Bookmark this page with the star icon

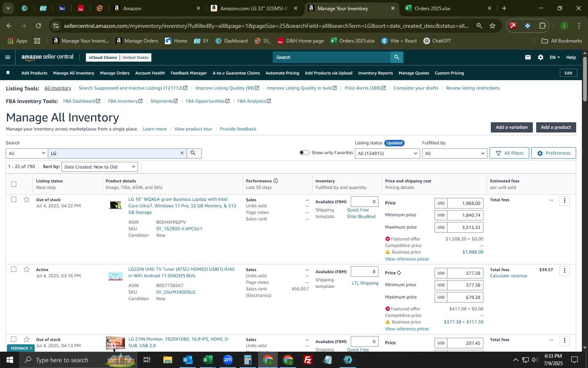pyautogui.click(x=492, y=26)
